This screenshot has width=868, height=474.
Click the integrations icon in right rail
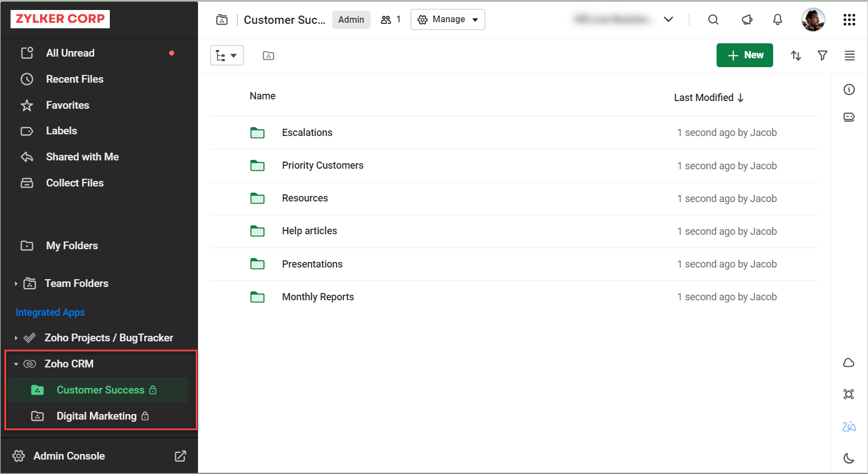pyautogui.click(x=849, y=394)
